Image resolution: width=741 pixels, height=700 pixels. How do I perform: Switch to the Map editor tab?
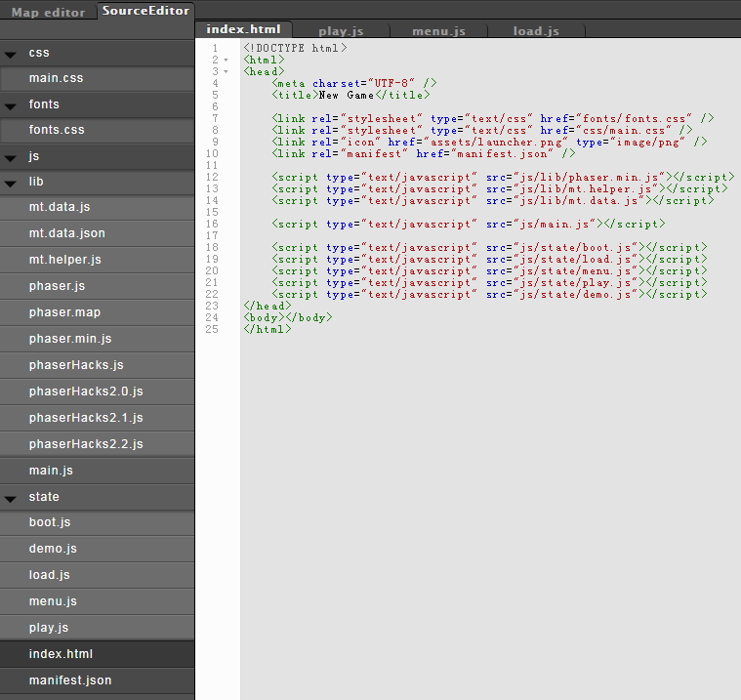coord(48,12)
